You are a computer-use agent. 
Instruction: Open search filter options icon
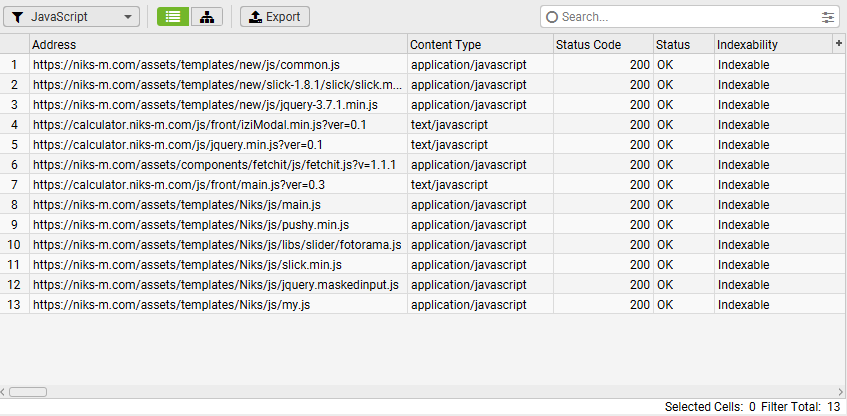[828, 17]
